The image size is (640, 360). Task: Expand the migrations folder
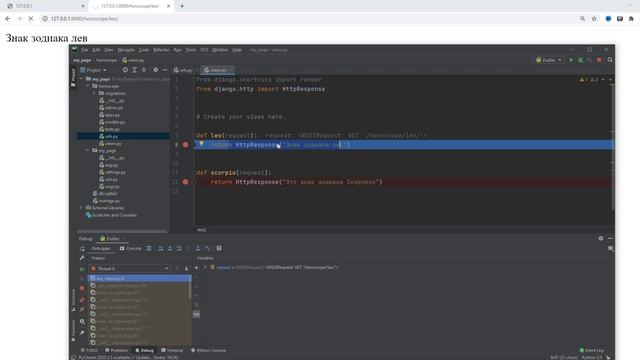point(95,93)
